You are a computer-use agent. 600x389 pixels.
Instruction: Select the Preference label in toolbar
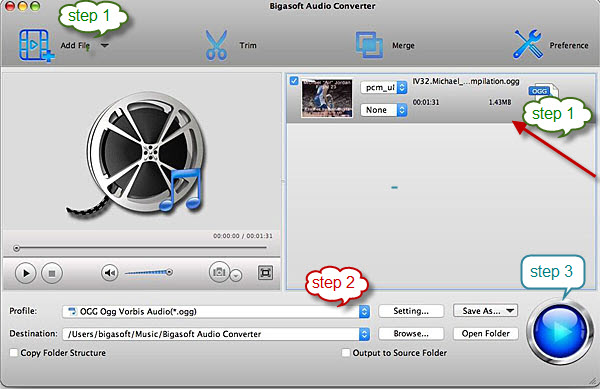[569, 46]
